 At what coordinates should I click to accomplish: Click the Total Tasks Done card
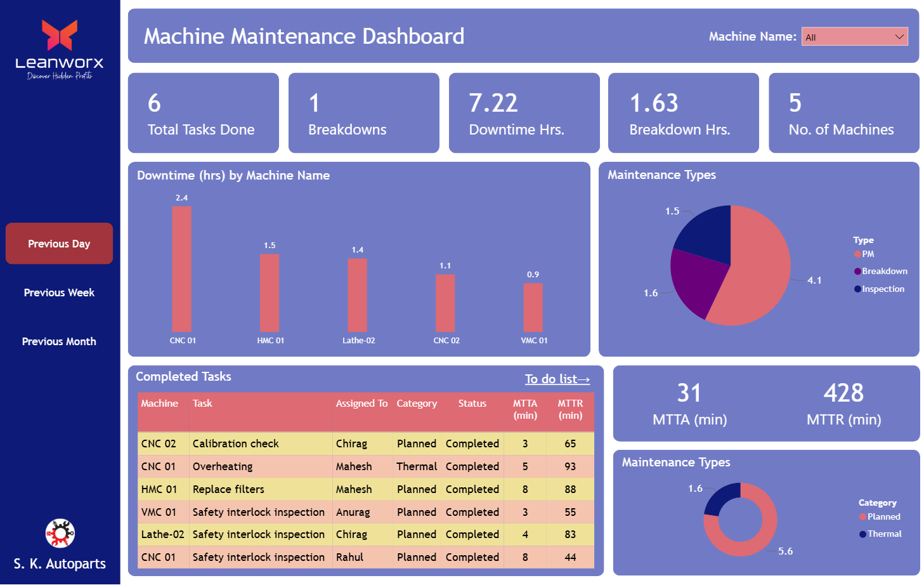(204, 113)
